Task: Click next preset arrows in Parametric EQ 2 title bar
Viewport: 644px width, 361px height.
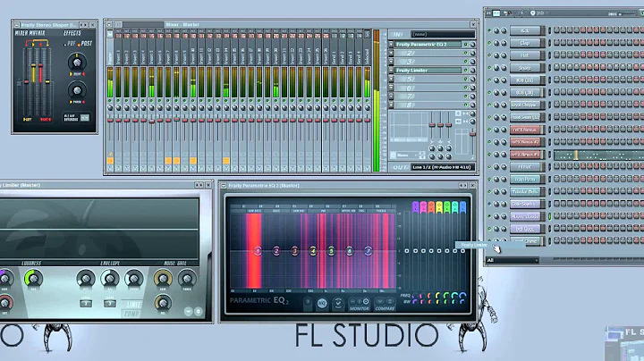Action: point(463,186)
